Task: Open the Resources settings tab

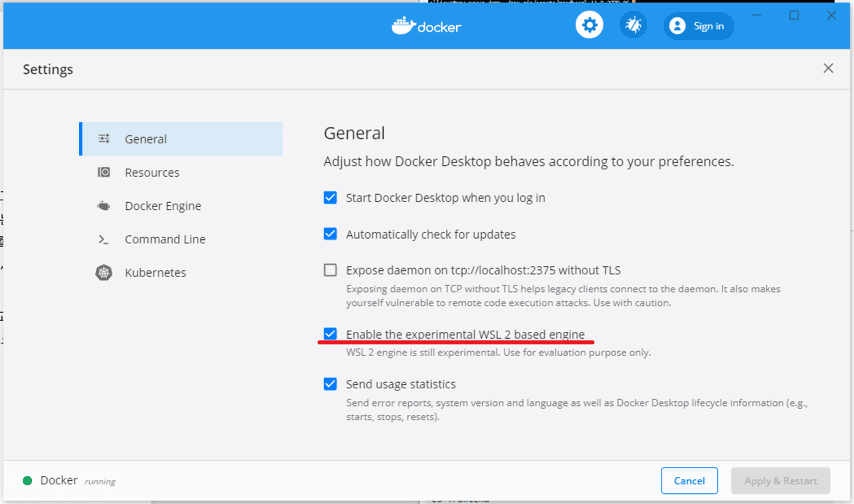Action: (181, 172)
